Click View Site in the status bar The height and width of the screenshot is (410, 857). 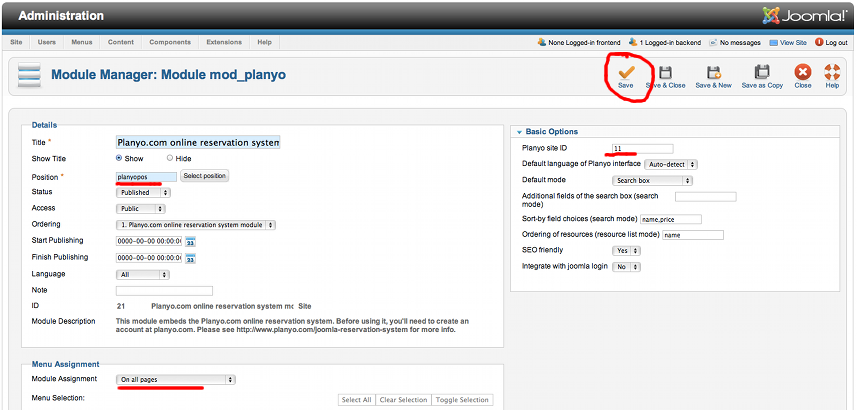tap(788, 42)
